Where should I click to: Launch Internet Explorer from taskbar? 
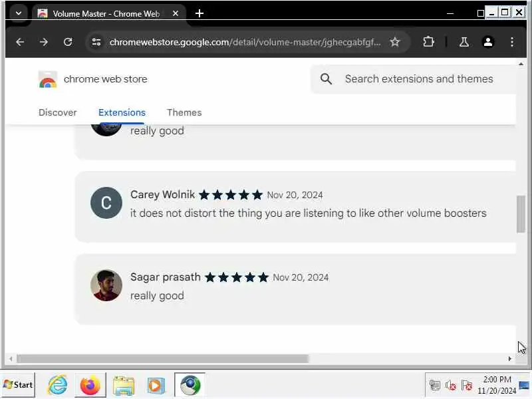click(58, 385)
